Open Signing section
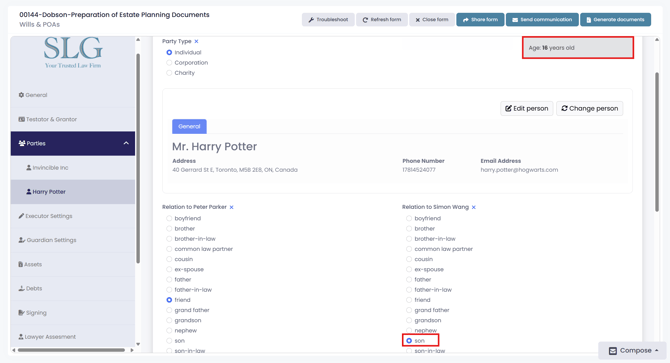Image resolution: width=670 pixels, height=363 pixels. [x=73, y=313]
